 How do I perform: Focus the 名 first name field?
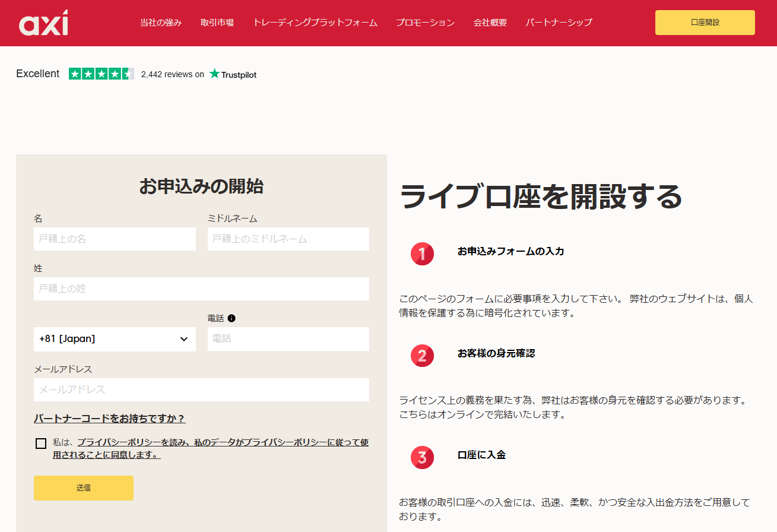point(115,239)
